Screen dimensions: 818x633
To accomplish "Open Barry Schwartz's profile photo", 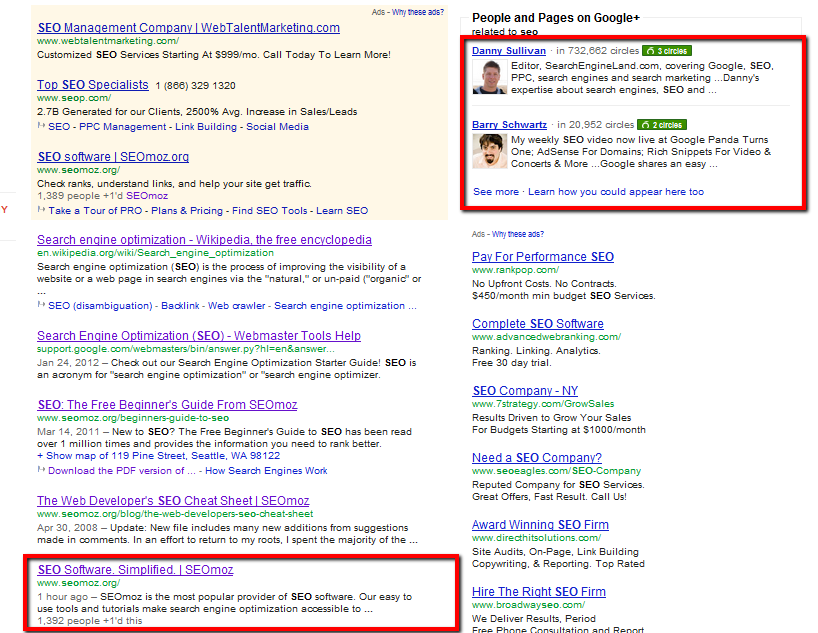I will (x=489, y=151).
